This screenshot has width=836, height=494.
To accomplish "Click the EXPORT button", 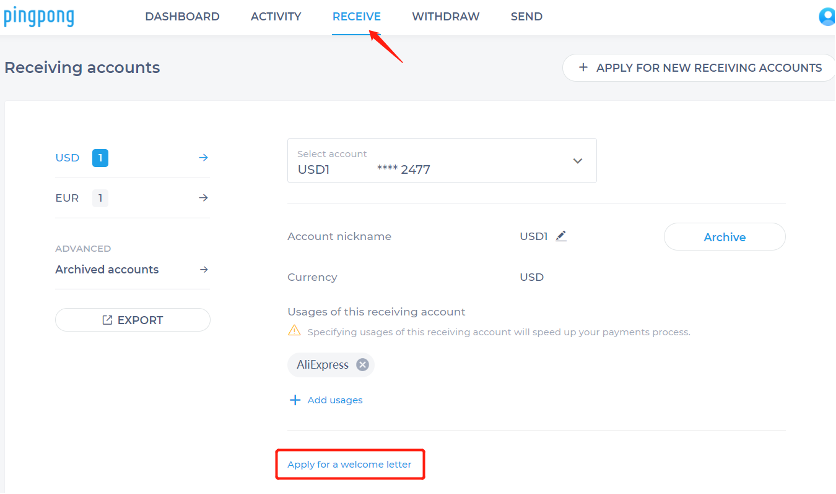I will coord(133,320).
